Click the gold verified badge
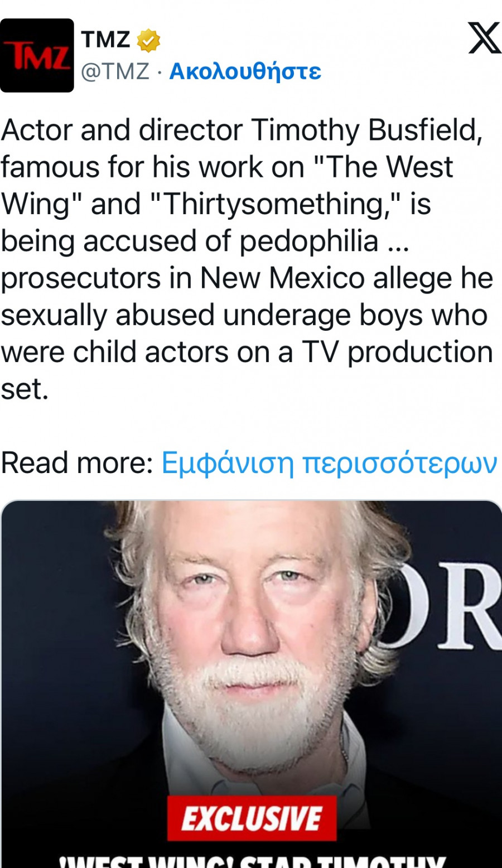The width and height of the screenshot is (502, 868). pyautogui.click(x=148, y=40)
